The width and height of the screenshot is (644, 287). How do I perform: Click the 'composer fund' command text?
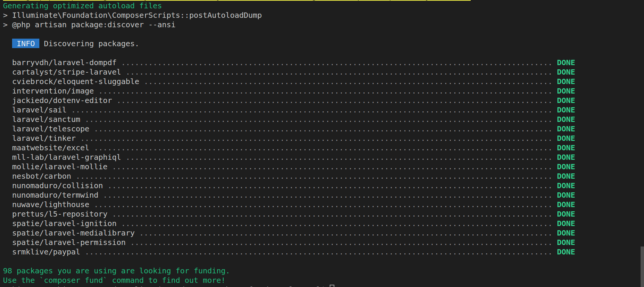[x=75, y=281]
